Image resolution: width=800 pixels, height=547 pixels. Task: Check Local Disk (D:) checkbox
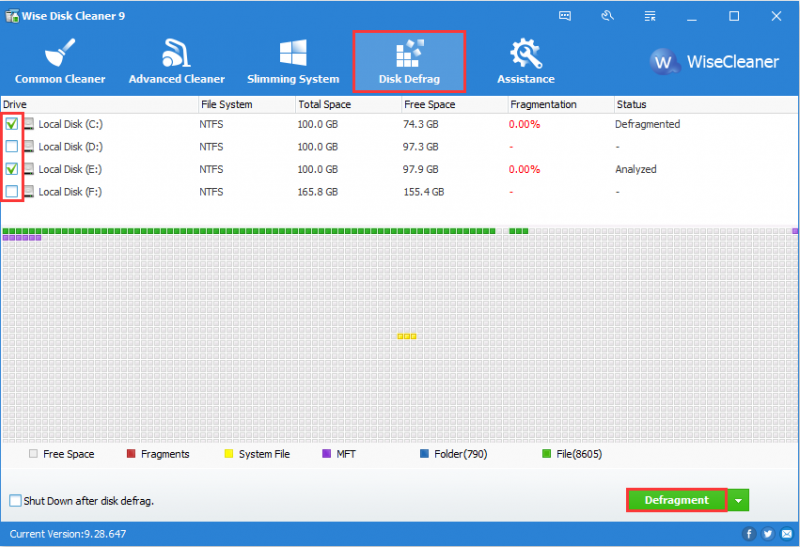pyautogui.click(x=12, y=146)
